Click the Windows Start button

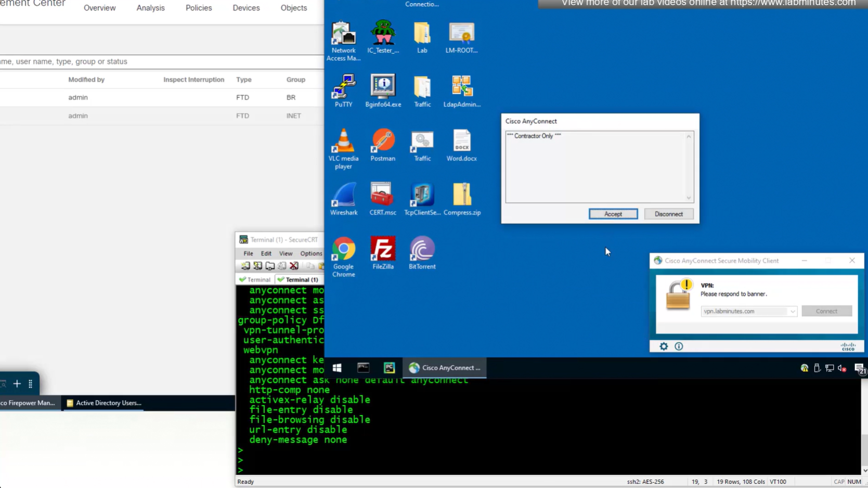click(x=337, y=368)
